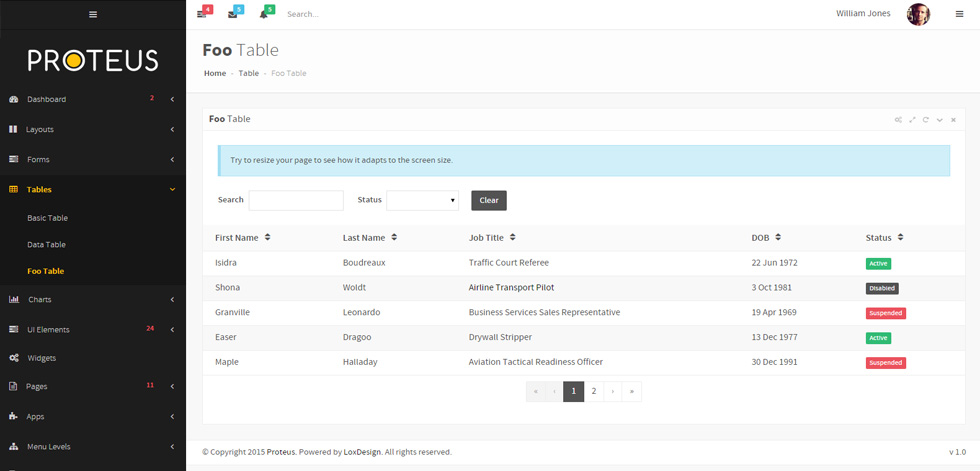The height and width of the screenshot is (471, 980).
Task: Open Data Table submenu item
Action: (46, 244)
